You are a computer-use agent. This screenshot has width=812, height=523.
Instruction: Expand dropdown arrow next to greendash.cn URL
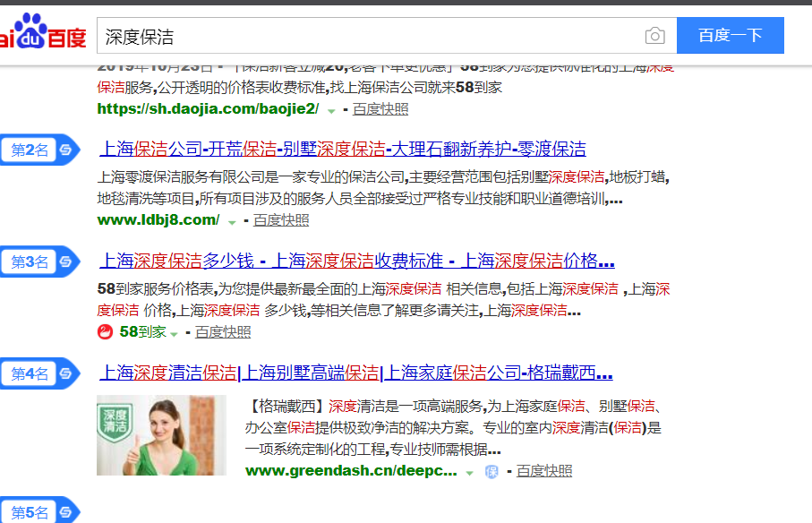pos(470,473)
